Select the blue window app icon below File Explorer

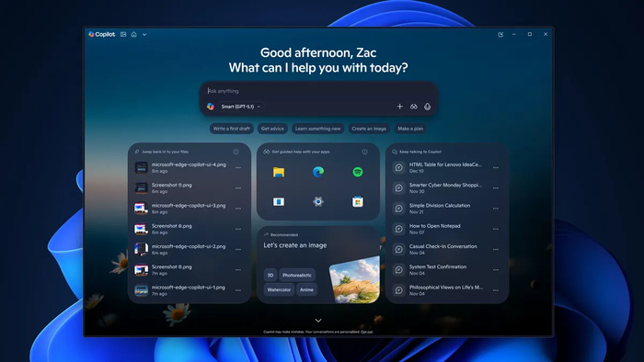click(x=279, y=202)
